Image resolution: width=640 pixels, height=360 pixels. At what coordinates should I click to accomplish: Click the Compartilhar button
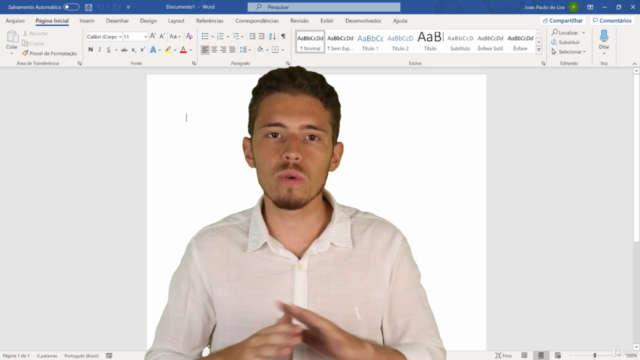562,20
